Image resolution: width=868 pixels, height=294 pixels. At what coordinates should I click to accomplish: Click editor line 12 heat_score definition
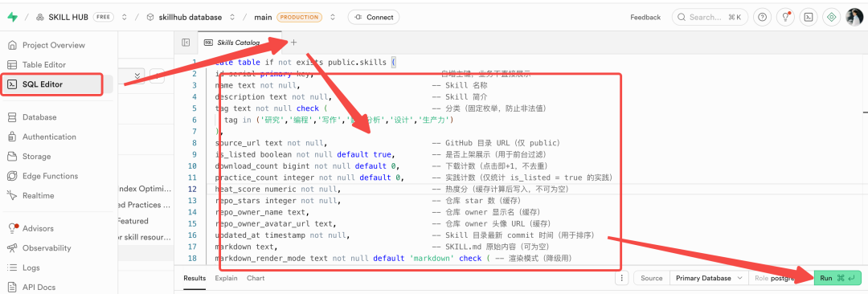point(277,190)
